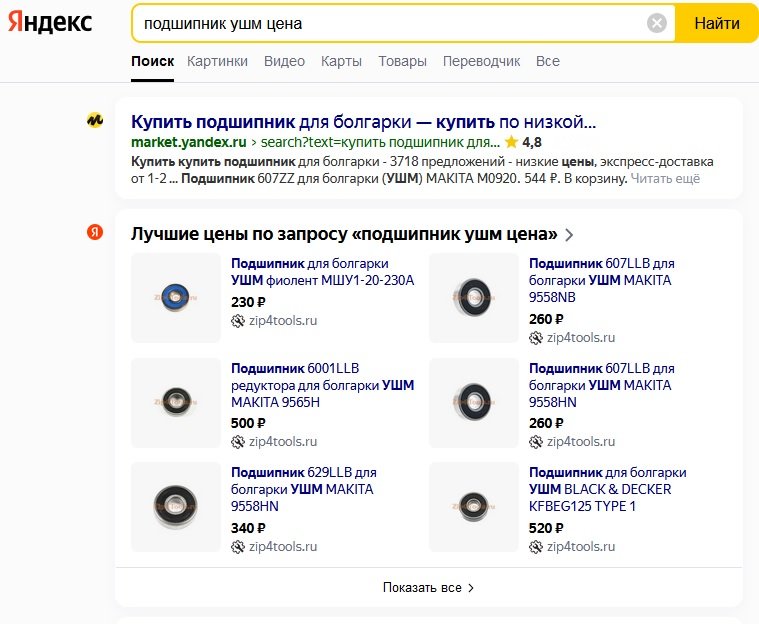Open bearing thumbnail for 629LLB MAKITA 9558HN
759x624 pixels.
(176, 507)
